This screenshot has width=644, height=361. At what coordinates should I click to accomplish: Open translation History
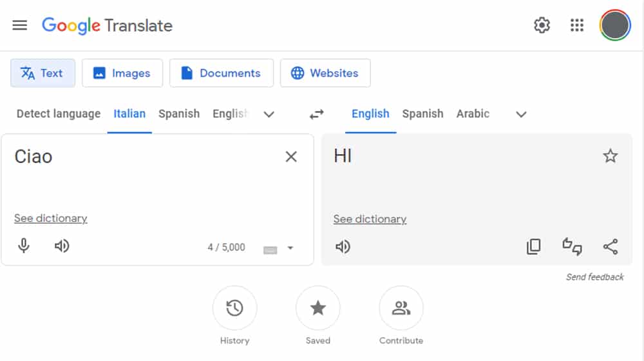234,308
